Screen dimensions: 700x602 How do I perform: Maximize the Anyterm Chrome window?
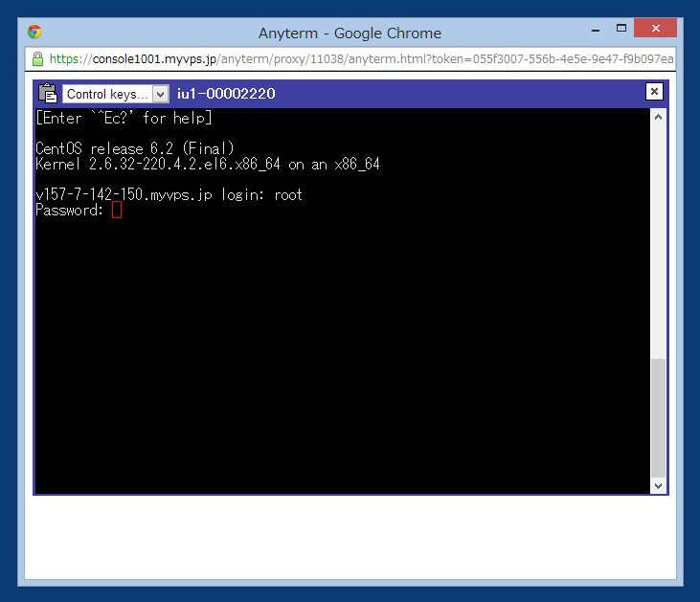coord(621,29)
